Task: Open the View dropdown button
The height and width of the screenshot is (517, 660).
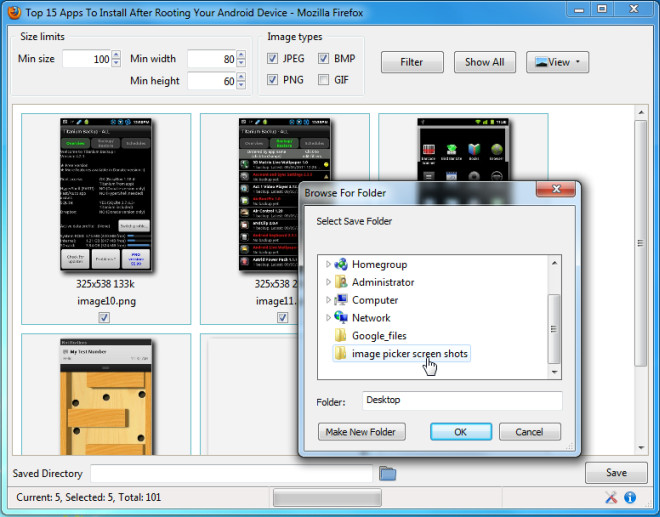Action: [x=557, y=62]
